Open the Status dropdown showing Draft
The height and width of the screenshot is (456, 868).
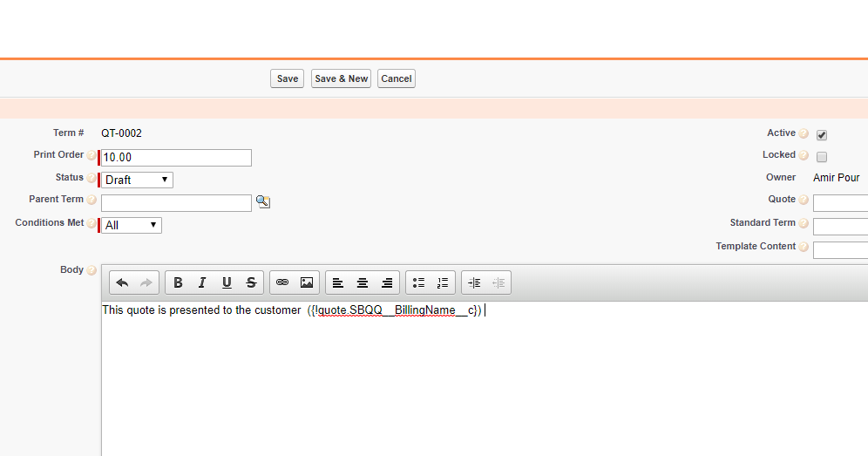point(137,180)
